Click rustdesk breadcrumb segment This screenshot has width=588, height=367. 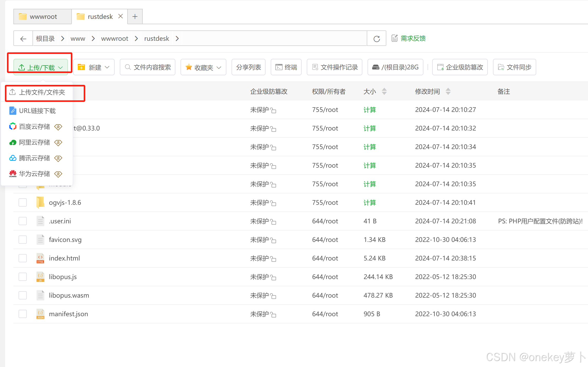pyautogui.click(x=157, y=39)
